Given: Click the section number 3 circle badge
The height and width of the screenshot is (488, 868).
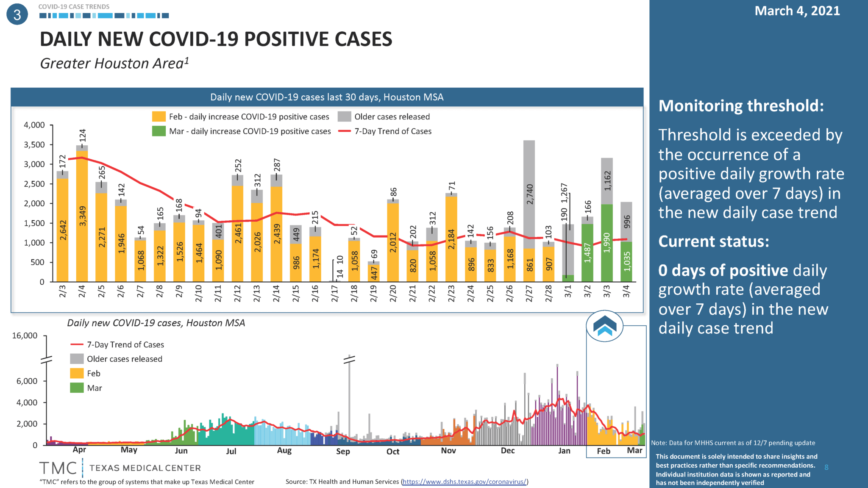Looking at the screenshot, I should (x=17, y=14).
